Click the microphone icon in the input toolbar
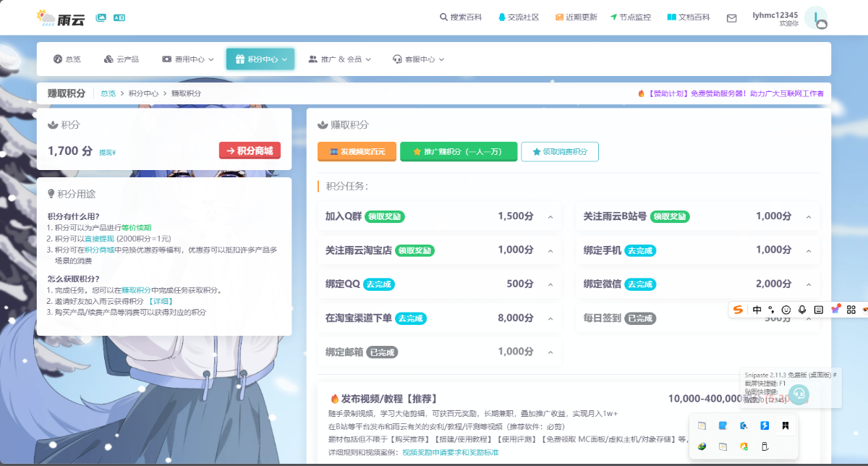The height and width of the screenshot is (466, 868). click(x=802, y=310)
